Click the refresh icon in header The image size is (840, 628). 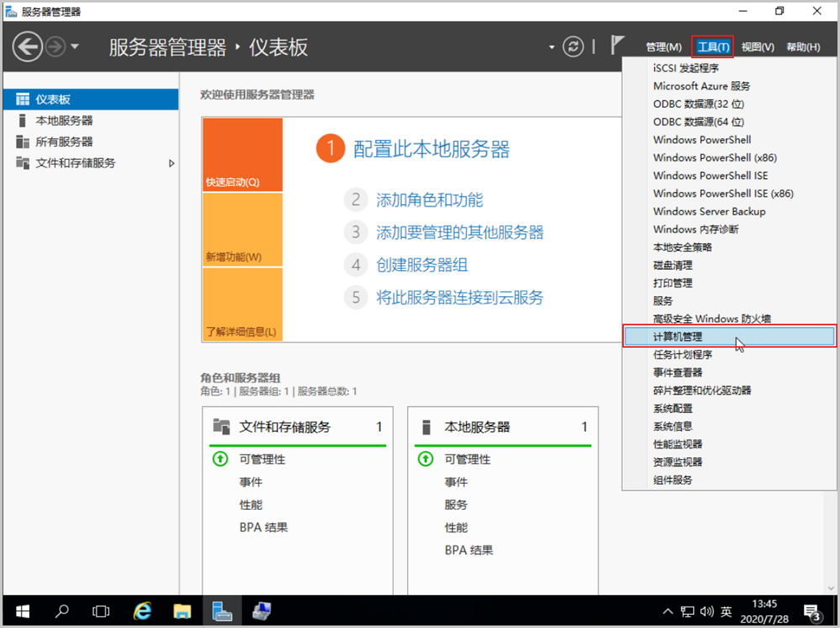tap(573, 47)
